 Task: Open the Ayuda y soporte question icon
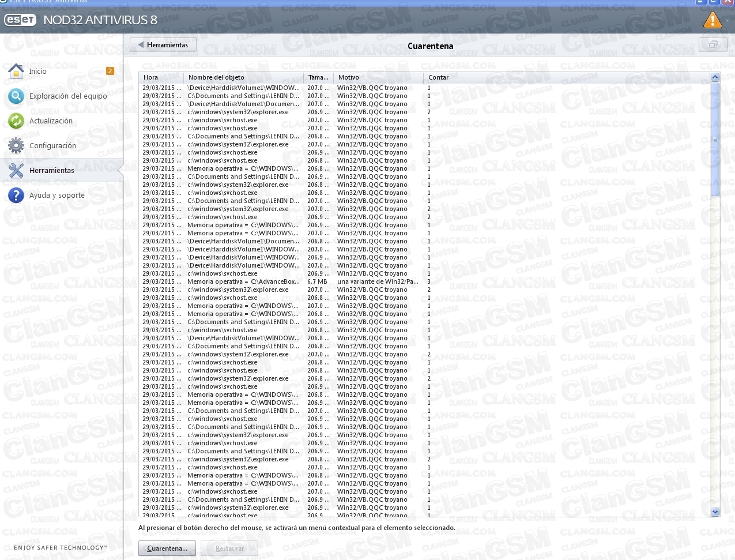click(16, 196)
